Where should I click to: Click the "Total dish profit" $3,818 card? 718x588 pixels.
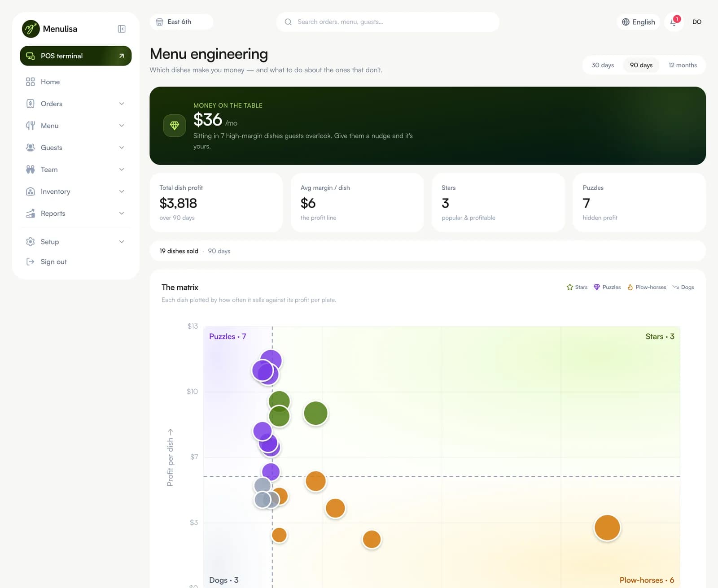(216, 203)
